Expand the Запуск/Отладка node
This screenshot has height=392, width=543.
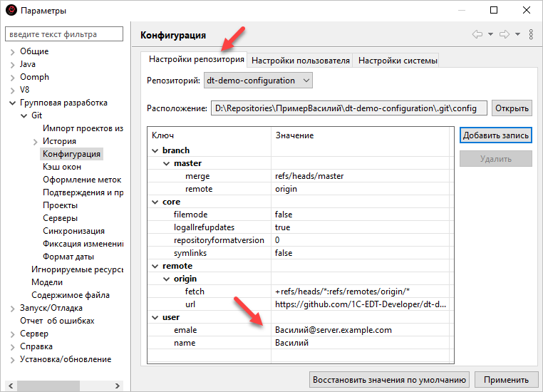pyautogui.click(x=12, y=309)
